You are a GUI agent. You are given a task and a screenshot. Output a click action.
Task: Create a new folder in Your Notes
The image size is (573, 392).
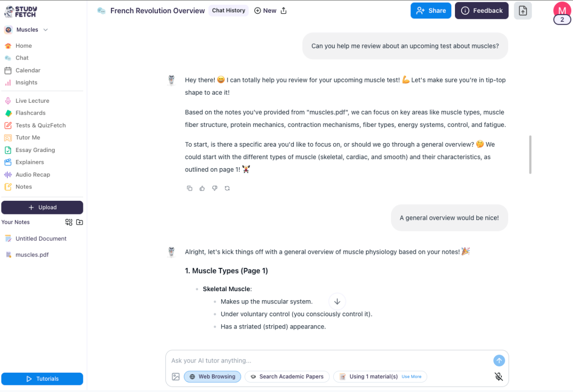(79, 222)
